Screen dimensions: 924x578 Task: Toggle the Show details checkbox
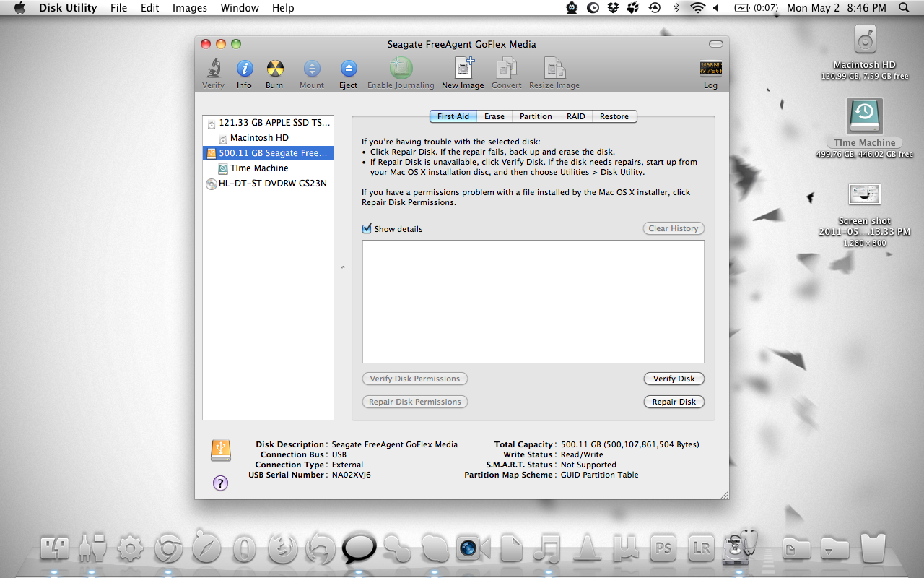click(x=367, y=228)
